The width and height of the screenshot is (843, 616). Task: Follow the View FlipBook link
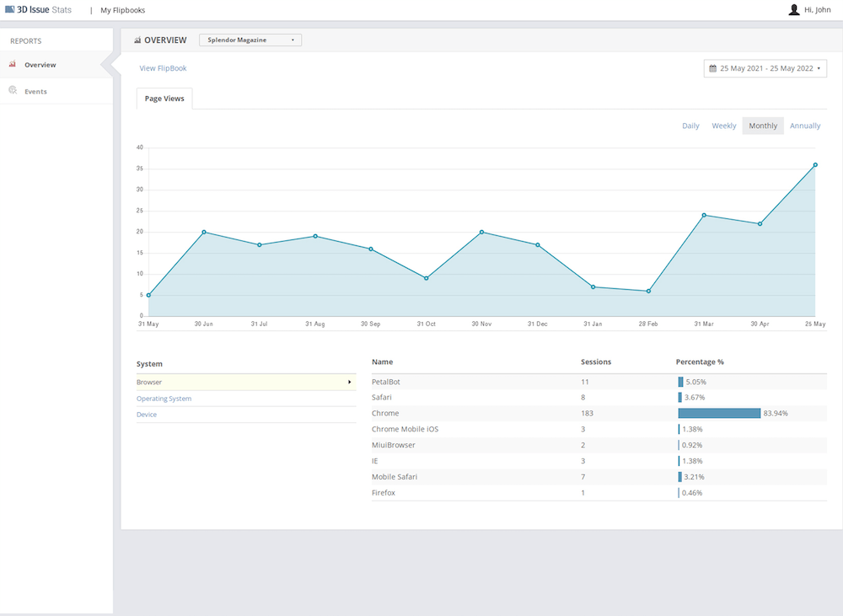(163, 68)
